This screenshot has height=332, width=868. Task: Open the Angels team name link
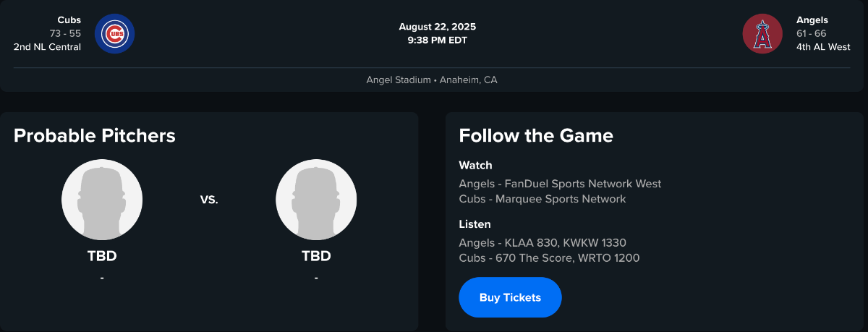tap(812, 20)
